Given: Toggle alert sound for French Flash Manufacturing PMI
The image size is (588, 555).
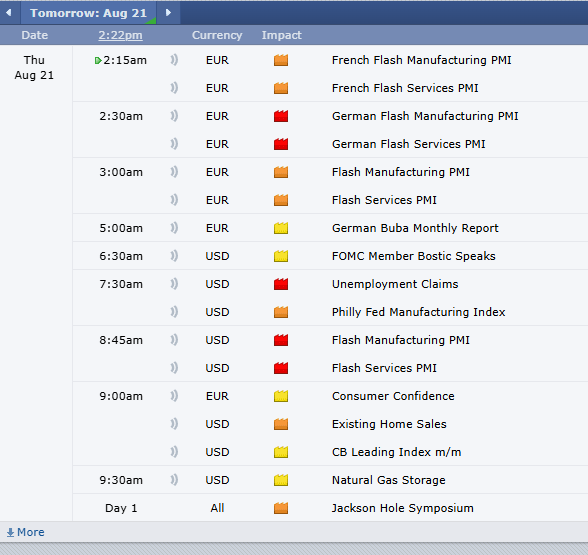Looking at the screenshot, I should click(x=174, y=60).
